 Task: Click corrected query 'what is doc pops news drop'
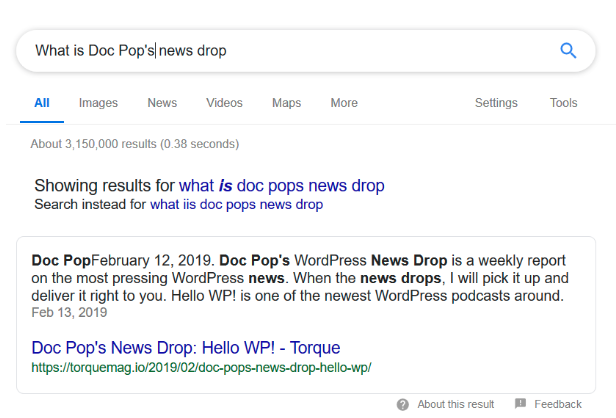click(281, 186)
